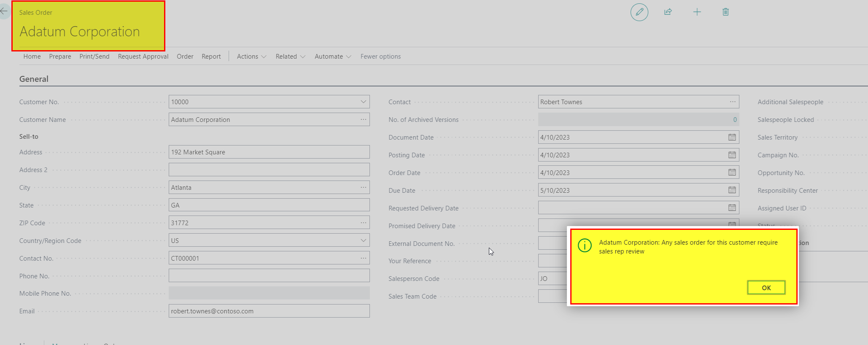Click the Email input field
Screen dimensions: 868x345
269,311
